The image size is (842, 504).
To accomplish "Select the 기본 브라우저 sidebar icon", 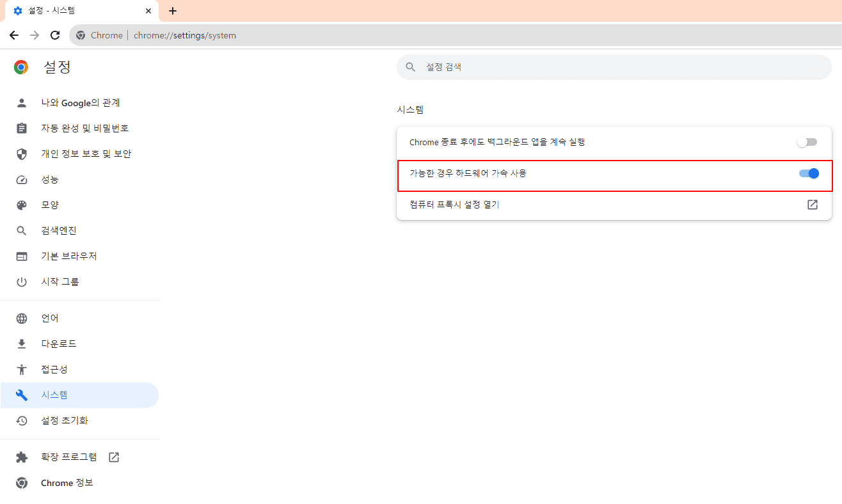I will (x=21, y=256).
